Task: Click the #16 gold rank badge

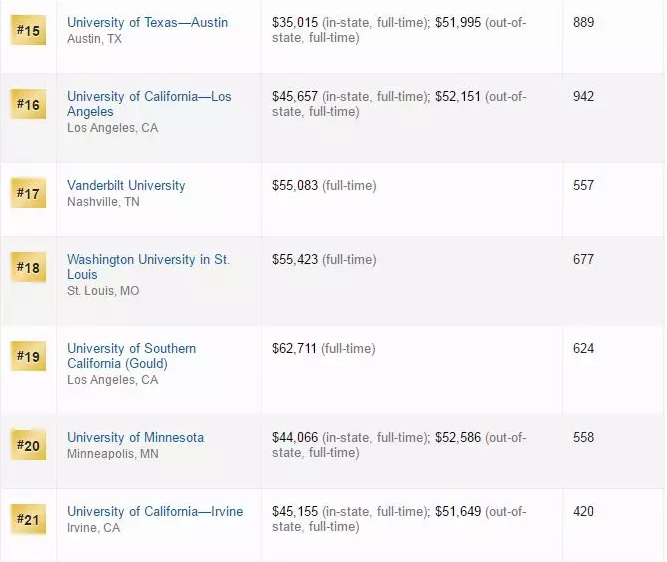Action: [28, 105]
